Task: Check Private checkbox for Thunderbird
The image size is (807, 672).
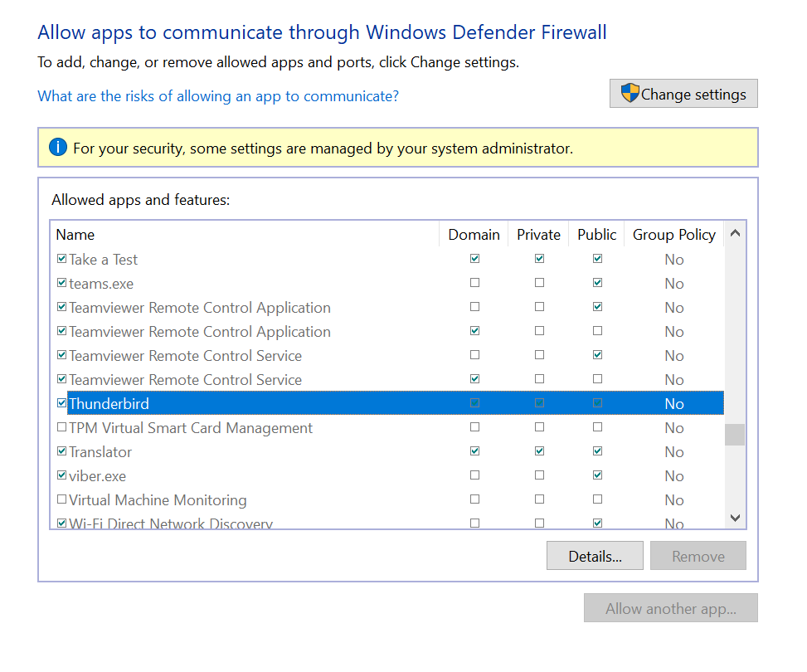Action: pos(539,403)
